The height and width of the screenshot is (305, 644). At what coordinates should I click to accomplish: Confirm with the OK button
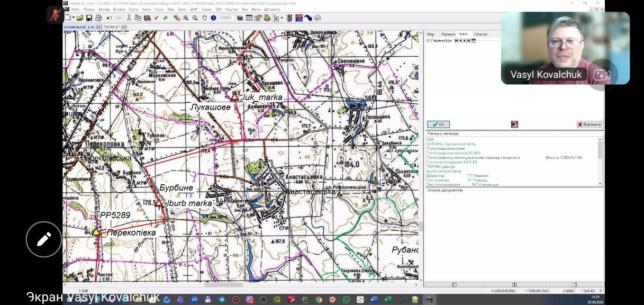[x=438, y=124]
